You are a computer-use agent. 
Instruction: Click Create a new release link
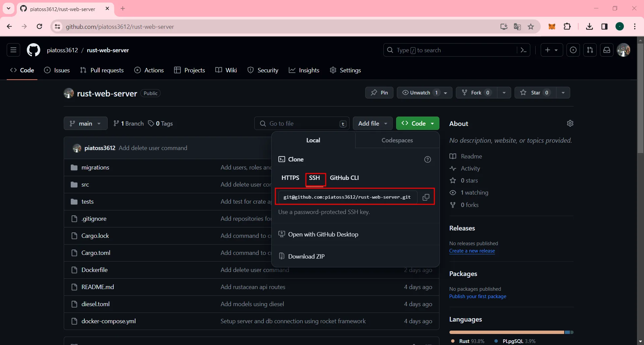[472, 251]
